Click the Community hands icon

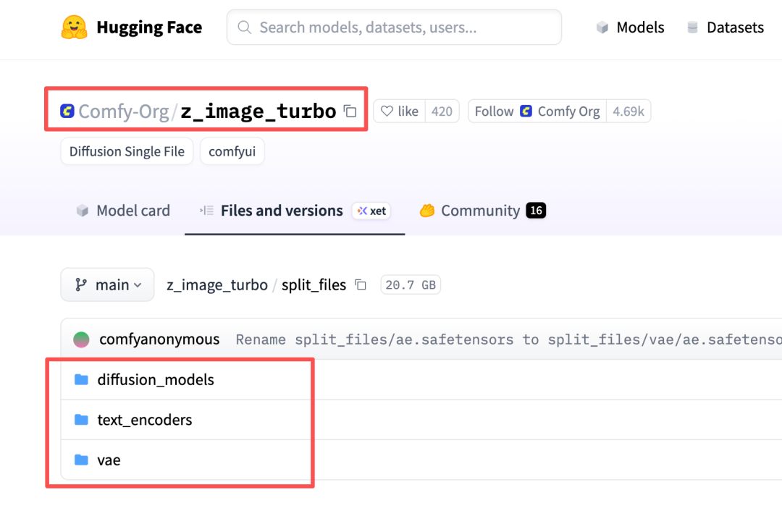point(427,211)
